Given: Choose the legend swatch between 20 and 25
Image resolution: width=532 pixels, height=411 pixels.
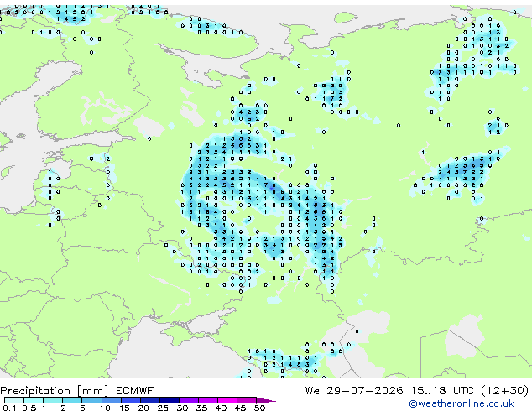Looking at the screenshot, I should [x=150, y=400].
